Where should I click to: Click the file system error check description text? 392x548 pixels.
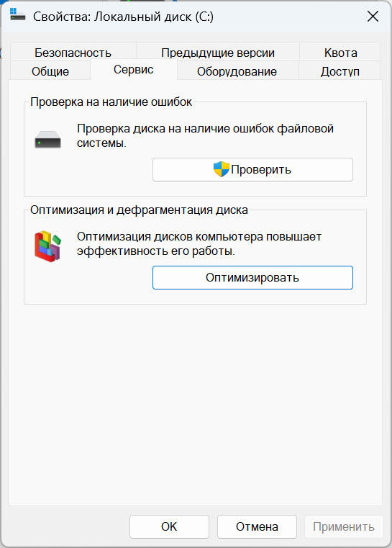[205, 135]
